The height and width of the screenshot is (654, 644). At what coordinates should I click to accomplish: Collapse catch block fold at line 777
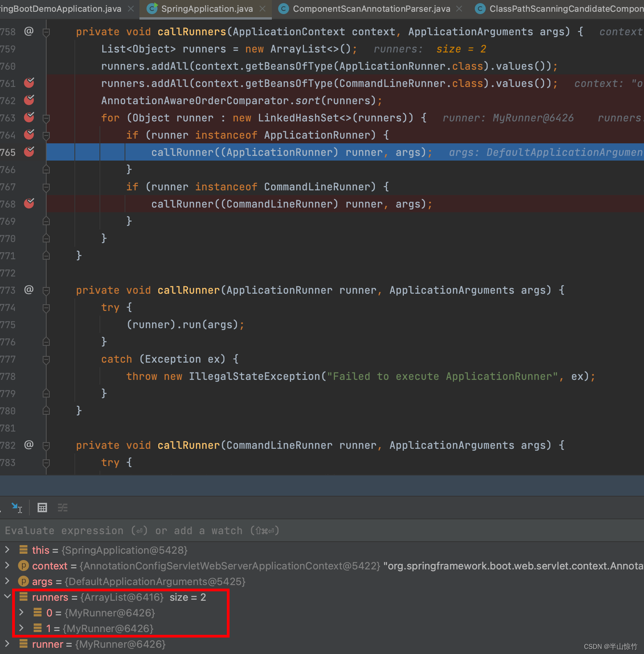pyautogui.click(x=46, y=360)
